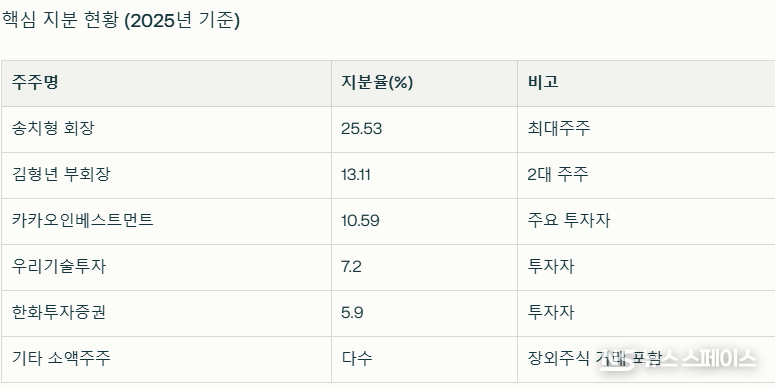Click the 주요 투자자 note cell
The height and width of the screenshot is (388, 775).
(x=646, y=221)
